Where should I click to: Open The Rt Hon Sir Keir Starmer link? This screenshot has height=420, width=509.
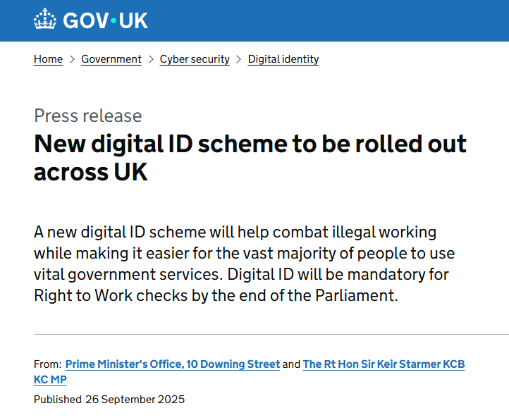click(x=384, y=364)
